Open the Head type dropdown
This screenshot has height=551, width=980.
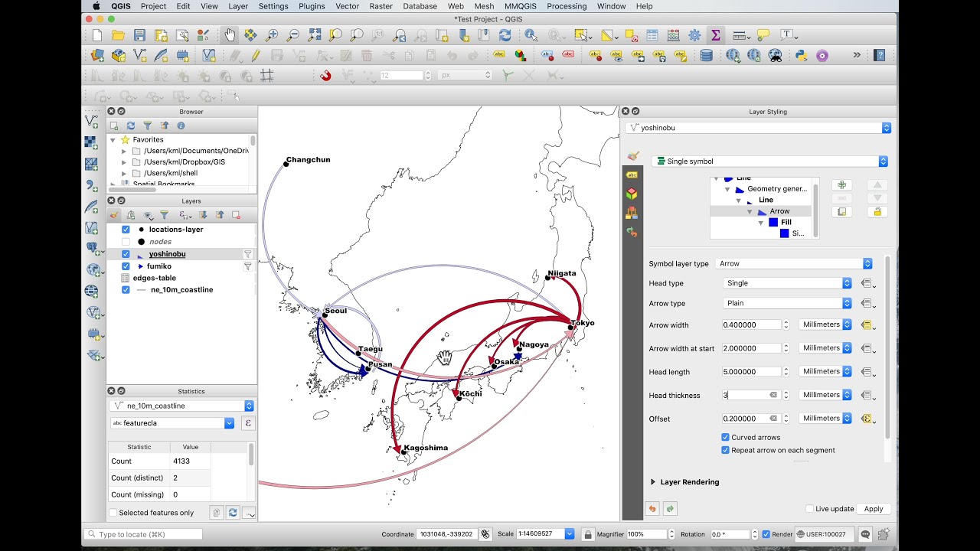pyautogui.click(x=787, y=283)
